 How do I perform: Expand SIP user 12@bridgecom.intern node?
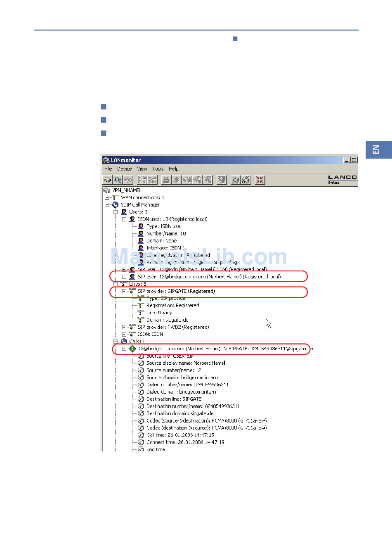pos(124,277)
